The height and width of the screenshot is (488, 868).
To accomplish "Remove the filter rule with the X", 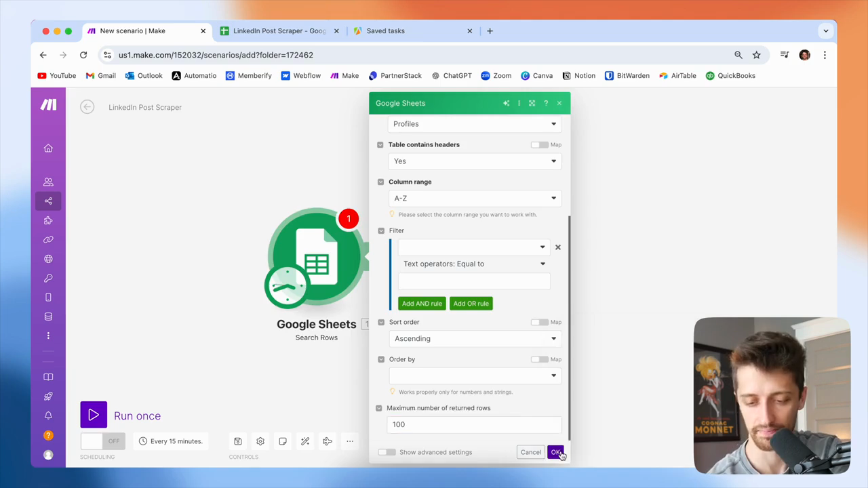I will (x=558, y=247).
